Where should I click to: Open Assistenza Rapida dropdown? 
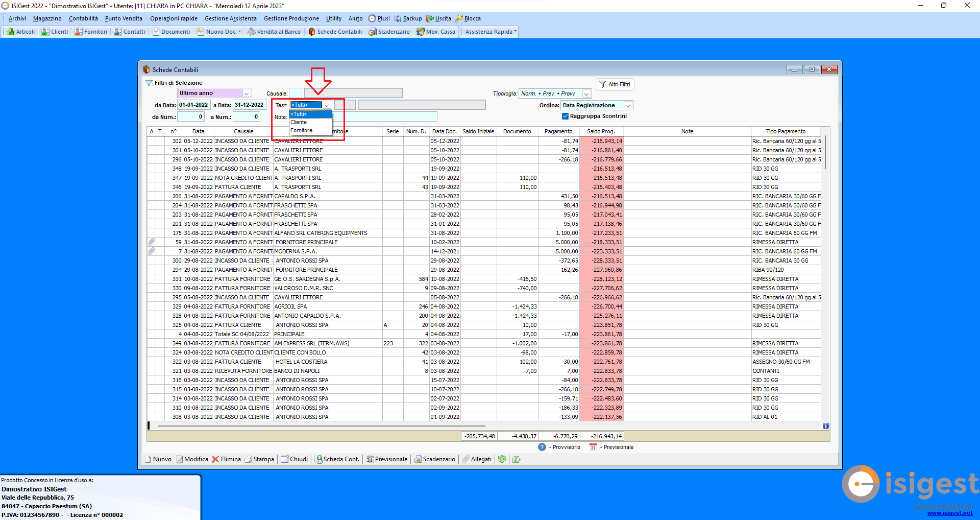(x=491, y=32)
